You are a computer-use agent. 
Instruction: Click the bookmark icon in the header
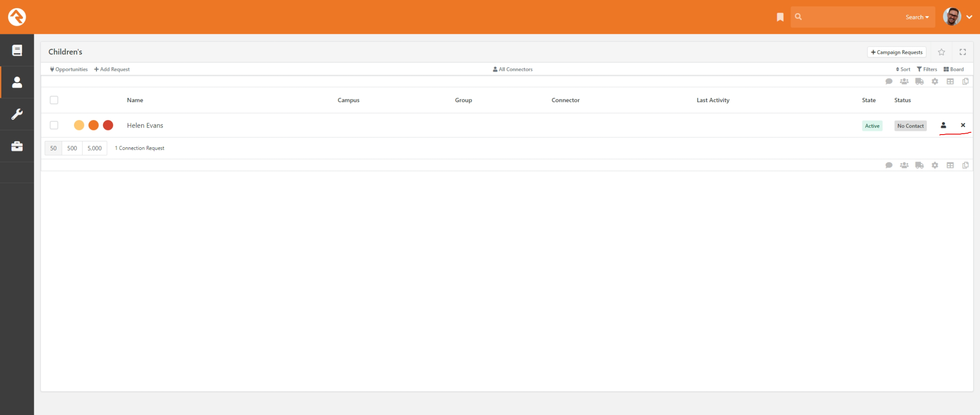(x=780, y=17)
